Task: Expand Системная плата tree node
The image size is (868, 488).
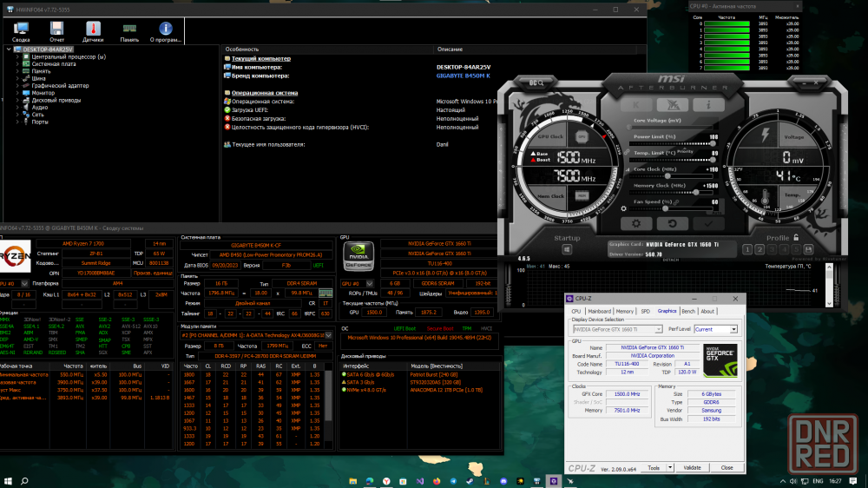Action: coord(17,63)
